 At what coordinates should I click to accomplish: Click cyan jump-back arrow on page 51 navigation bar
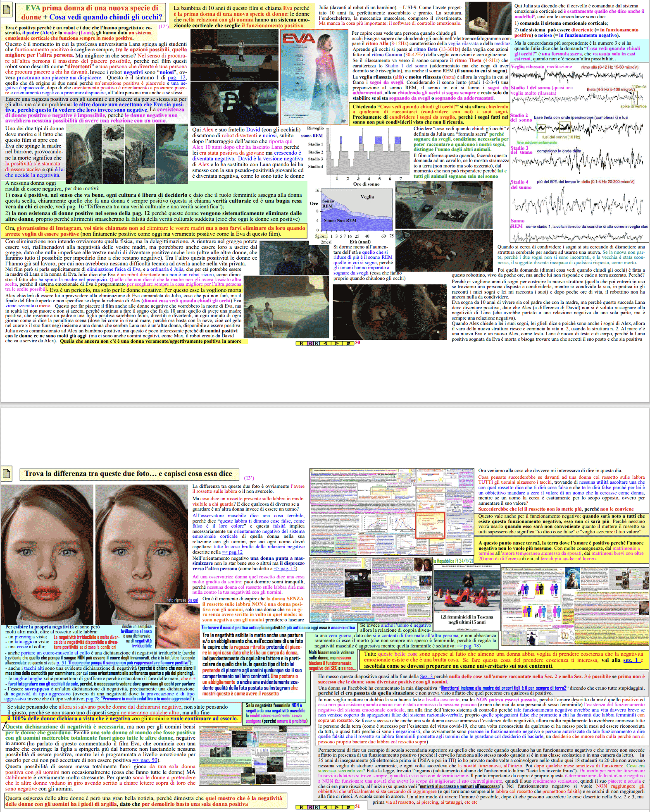tap(317, 807)
